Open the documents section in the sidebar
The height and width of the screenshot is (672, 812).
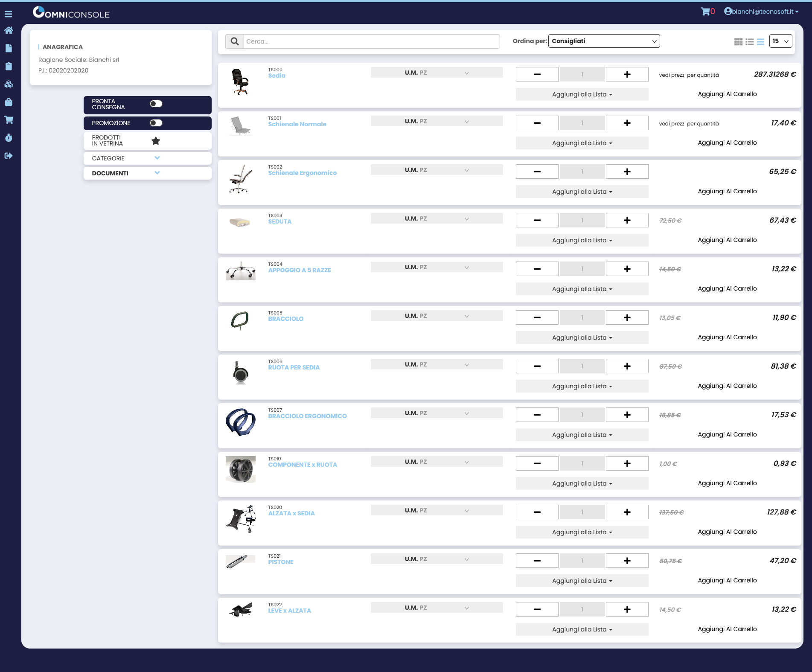9,48
